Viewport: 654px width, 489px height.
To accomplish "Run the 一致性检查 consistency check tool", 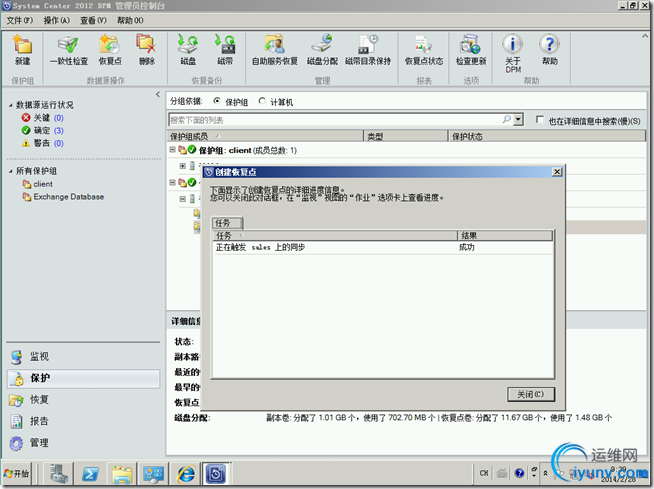I will coord(69,50).
